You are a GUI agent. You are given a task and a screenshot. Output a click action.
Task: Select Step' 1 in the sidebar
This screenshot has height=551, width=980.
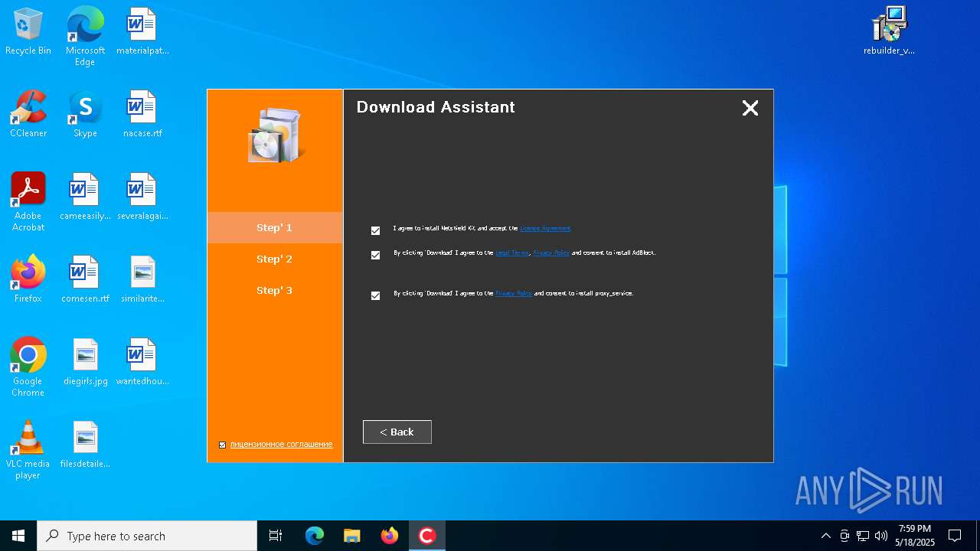[x=275, y=227]
